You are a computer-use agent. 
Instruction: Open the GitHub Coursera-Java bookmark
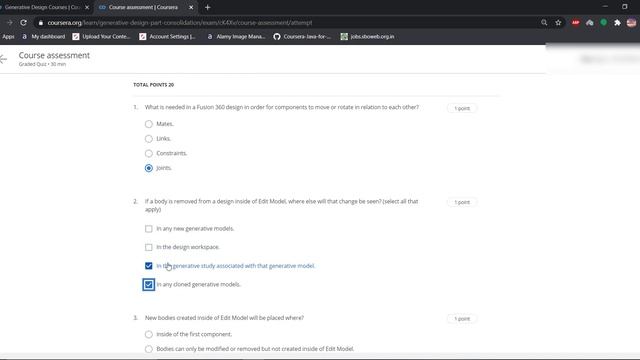click(x=302, y=37)
